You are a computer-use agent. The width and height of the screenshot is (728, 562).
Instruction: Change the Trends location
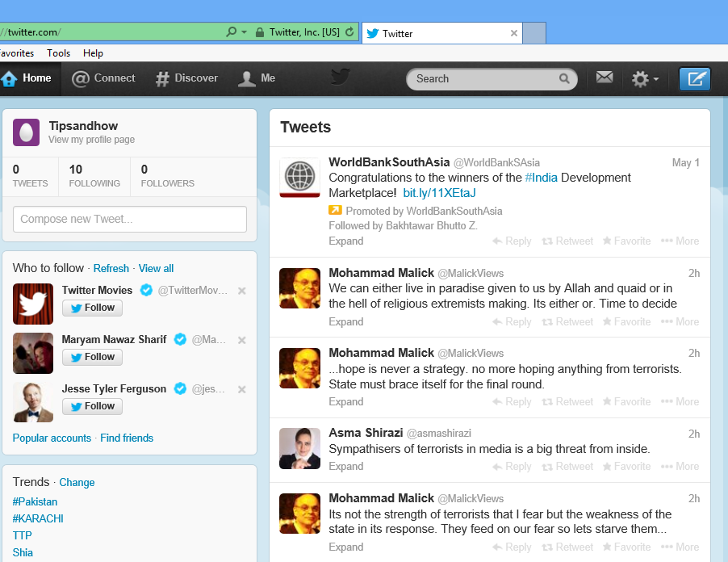coord(77,483)
